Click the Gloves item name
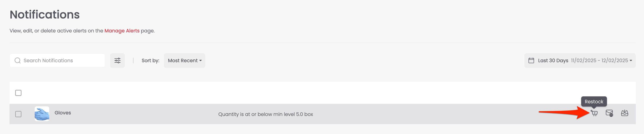Viewport: 644px width, 134px height. click(63, 113)
